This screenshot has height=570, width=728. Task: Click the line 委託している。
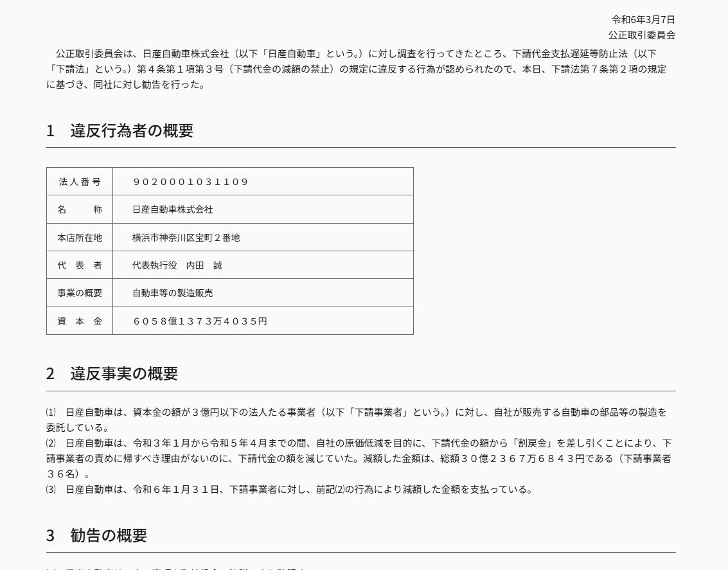pos(78,427)
